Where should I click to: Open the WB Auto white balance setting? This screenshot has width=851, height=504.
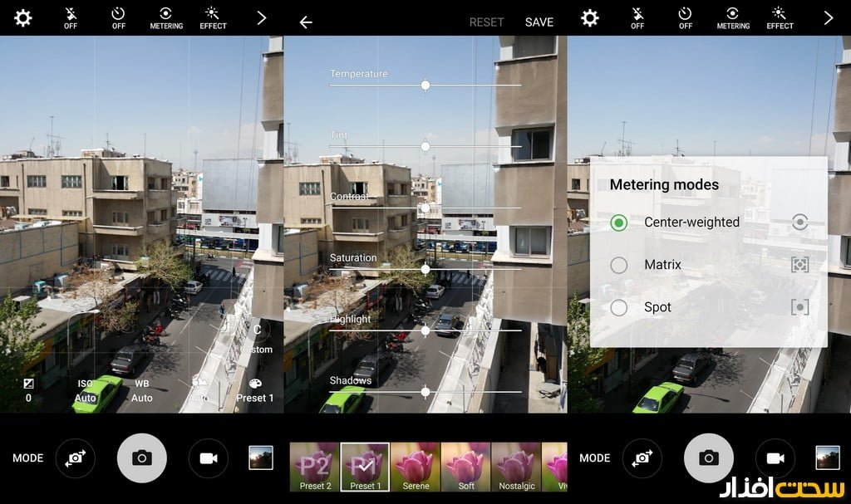click(x=142, y=390)
